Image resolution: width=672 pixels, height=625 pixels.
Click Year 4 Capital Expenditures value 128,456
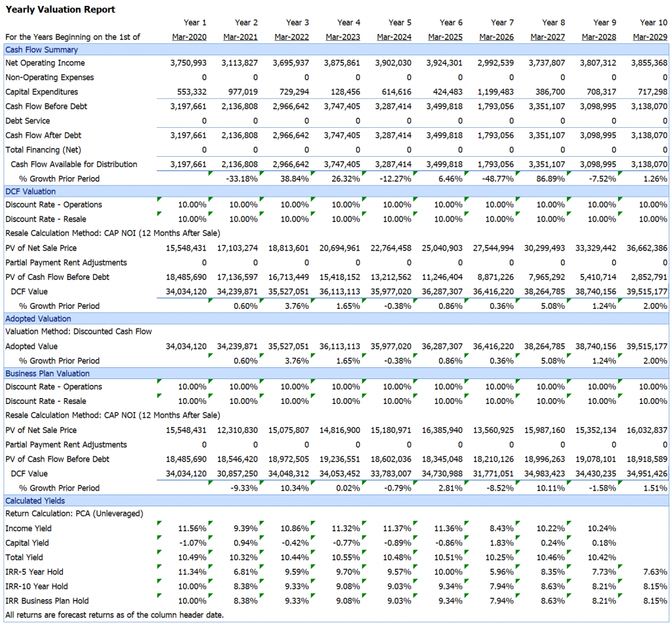[x=345, y=92]
